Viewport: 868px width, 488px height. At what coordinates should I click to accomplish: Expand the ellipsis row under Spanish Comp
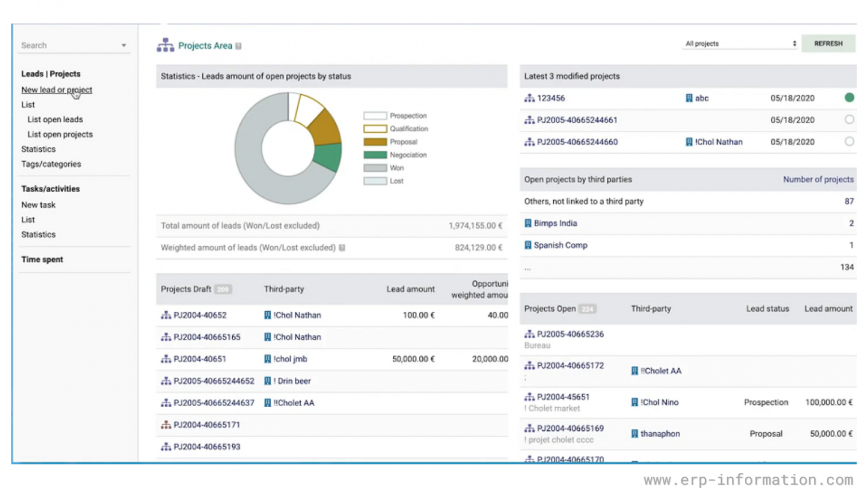pyautogui.click(x=527, y=267)
